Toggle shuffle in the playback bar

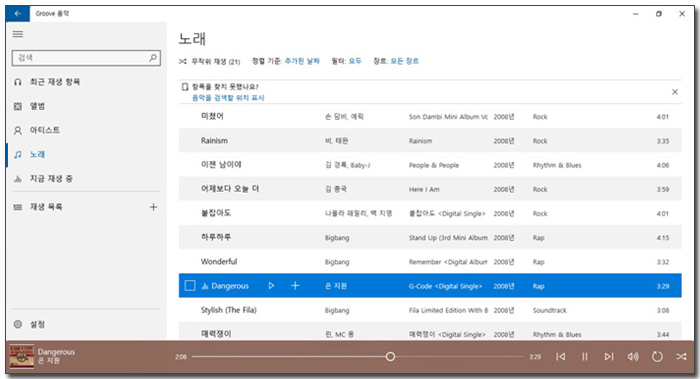(x=681, y=356)
